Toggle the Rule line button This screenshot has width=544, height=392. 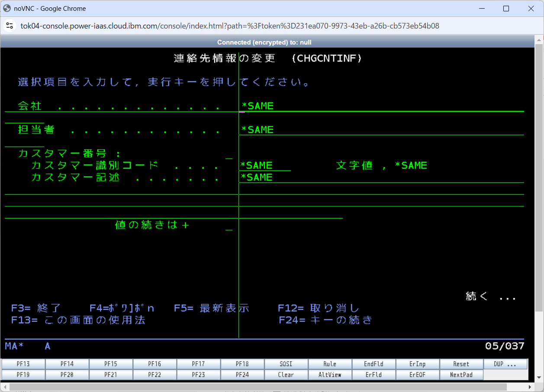pos(330,364)
